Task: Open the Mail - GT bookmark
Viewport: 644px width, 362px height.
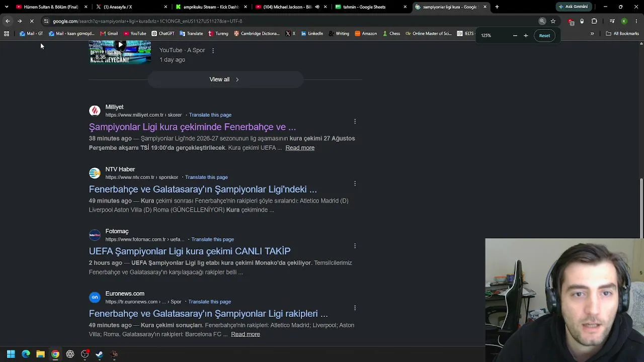Action: [x=31, y=34]
